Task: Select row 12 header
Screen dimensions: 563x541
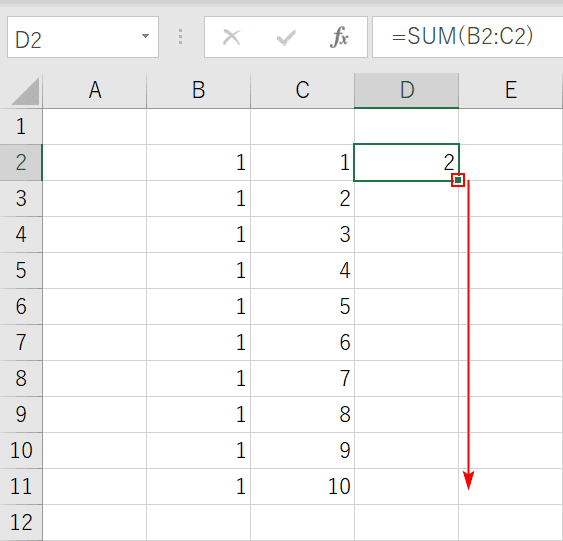Action: pos(21,522)
